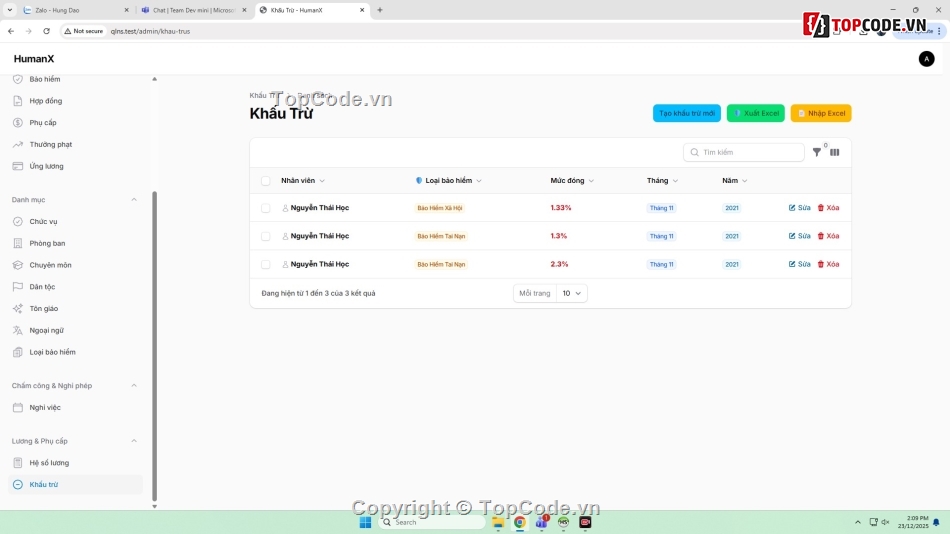The height and width of the screenshot is (534, 950).
Task: Click the Phụ cấp dollar icon
Action: point(18,123)
